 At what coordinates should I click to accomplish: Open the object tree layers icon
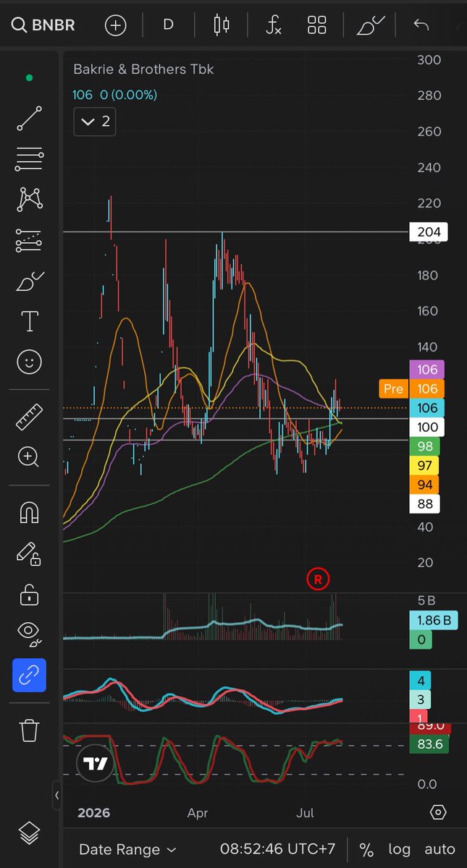(29, 834)
